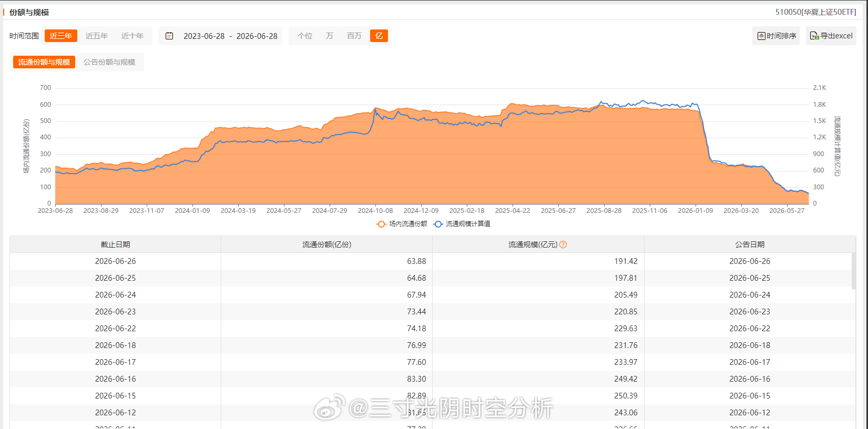Click the 导出excel export button
The height and width of the screenshot is (429, 868).
831,36
